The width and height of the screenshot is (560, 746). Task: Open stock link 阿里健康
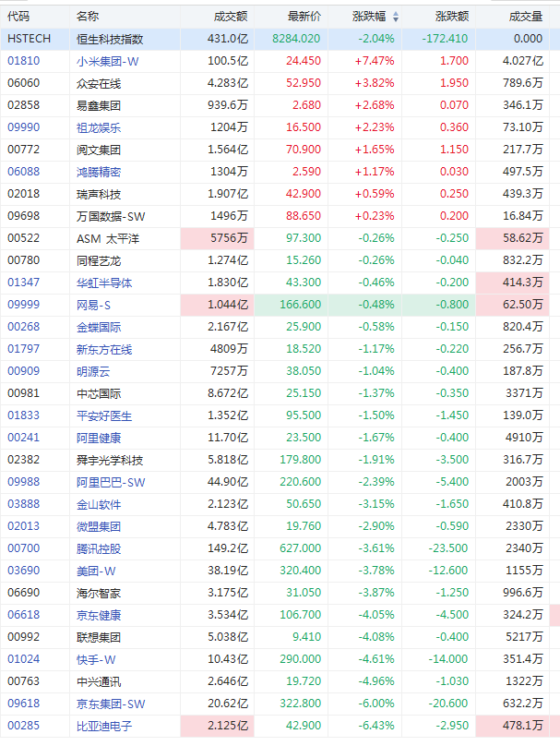click(99, 438)
